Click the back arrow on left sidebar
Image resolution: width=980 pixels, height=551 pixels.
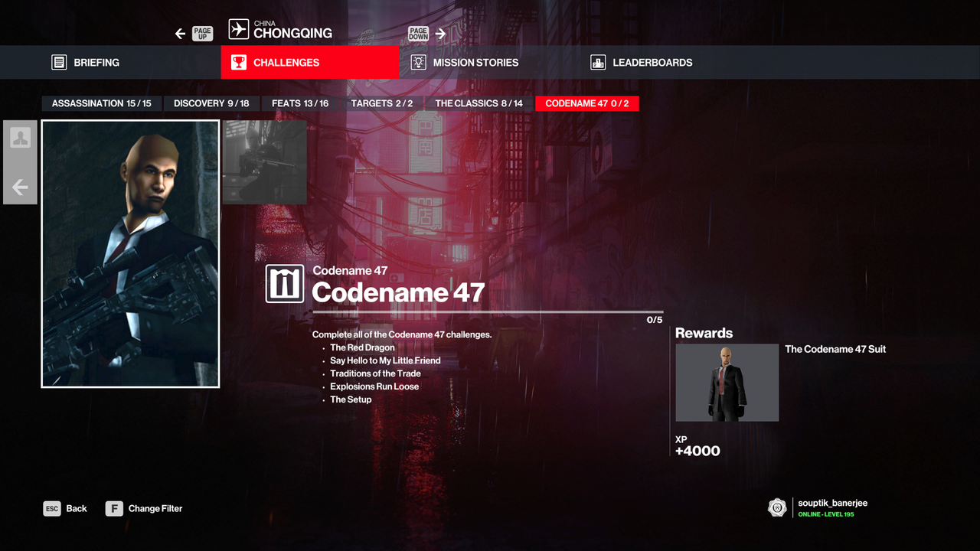20,187
